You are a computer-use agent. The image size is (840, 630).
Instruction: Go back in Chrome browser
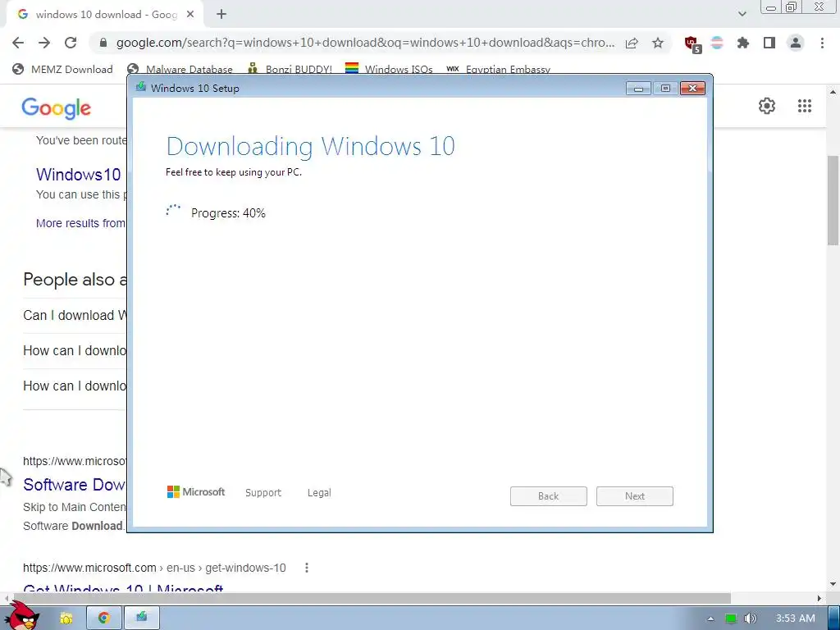[18, 43]
